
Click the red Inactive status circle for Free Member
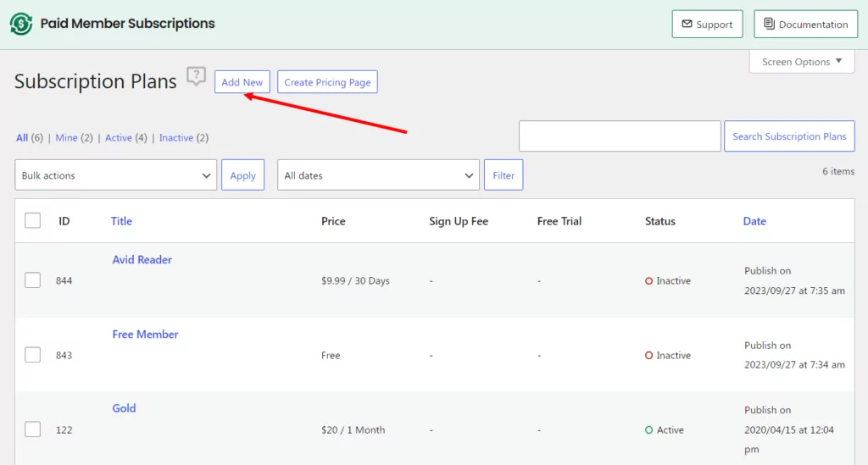(648, 356)
